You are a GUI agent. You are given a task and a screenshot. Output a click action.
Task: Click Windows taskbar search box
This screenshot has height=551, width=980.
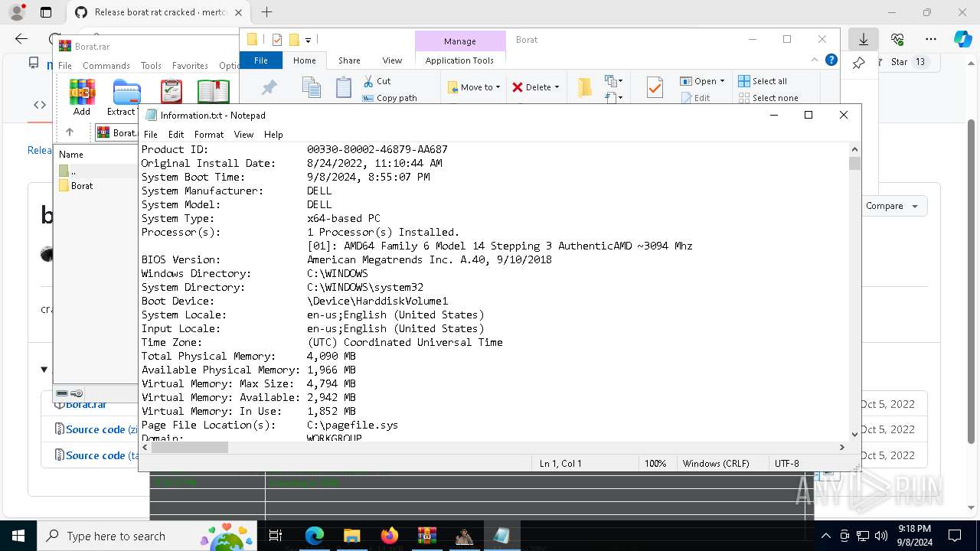pos(149,536)
